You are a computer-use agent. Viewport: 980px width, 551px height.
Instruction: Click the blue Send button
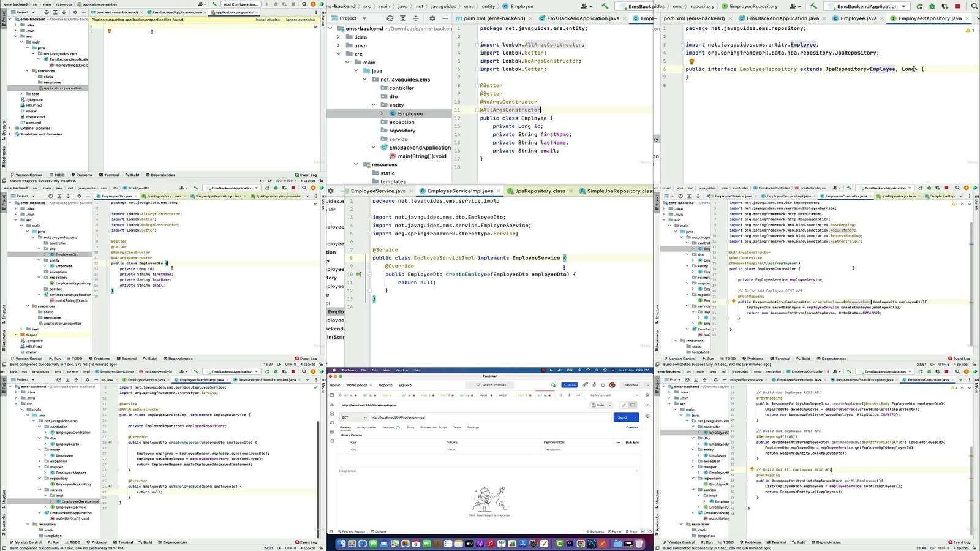(x=622, y=417)
